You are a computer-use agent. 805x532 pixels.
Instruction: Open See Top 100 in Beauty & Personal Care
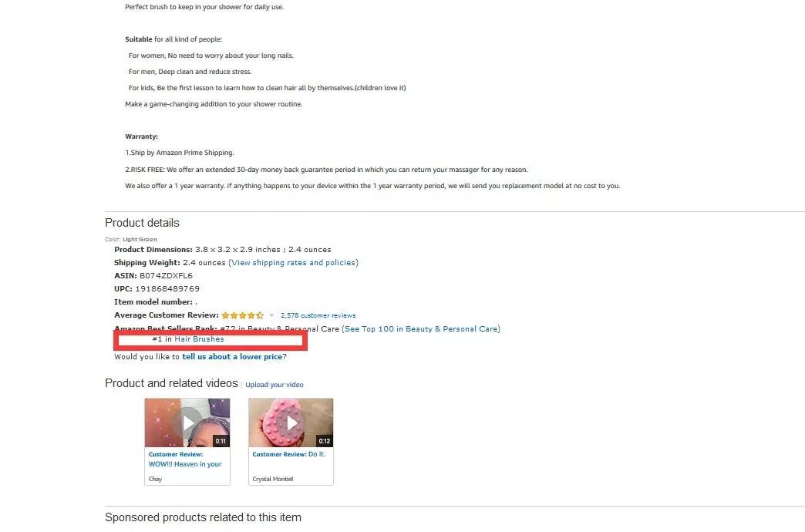point(421,328)
